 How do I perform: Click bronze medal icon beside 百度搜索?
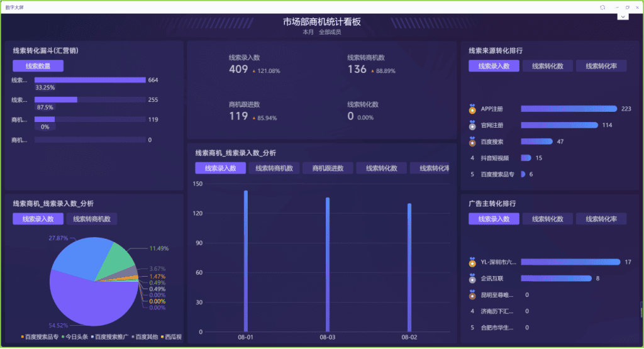click(x=472, y=142)
